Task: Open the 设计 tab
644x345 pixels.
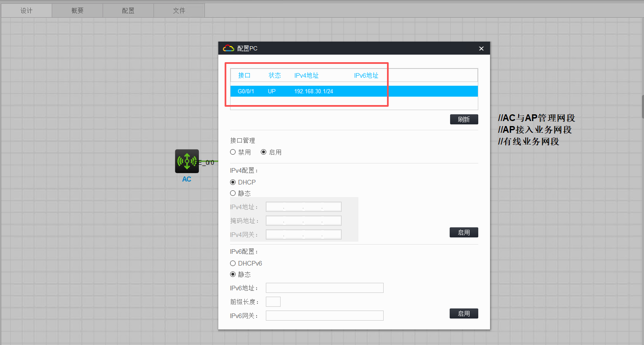Action: 27,11
